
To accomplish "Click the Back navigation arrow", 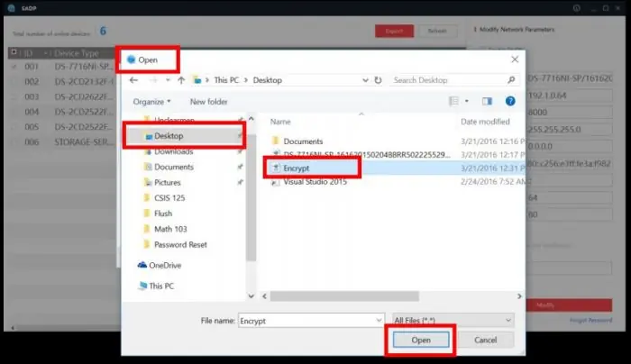I will coord(134,80).
